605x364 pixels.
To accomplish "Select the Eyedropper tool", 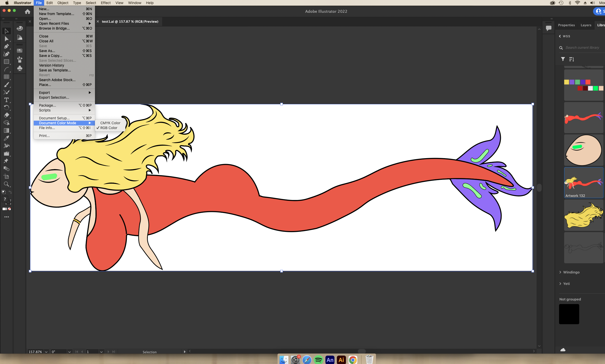I will [x=7, y=138].
